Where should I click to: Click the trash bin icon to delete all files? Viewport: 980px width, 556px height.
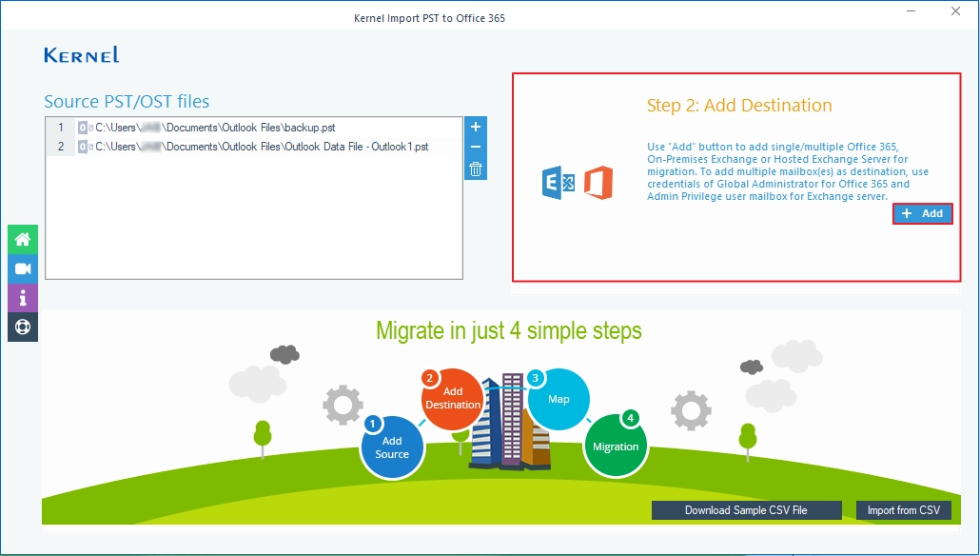(x=476, y=169)
